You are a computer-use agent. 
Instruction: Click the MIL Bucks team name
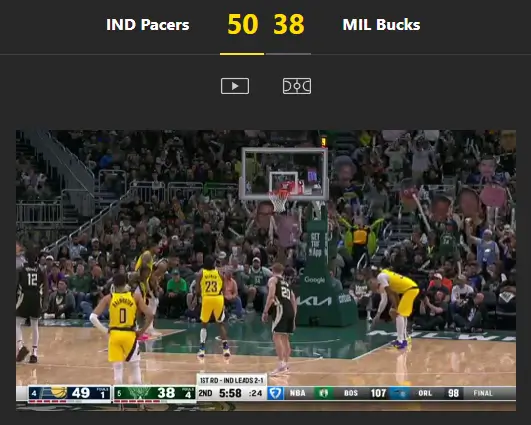click(381, 25)
